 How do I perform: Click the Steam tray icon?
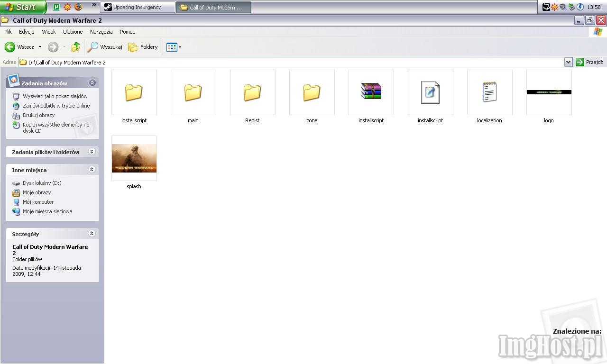546,7
